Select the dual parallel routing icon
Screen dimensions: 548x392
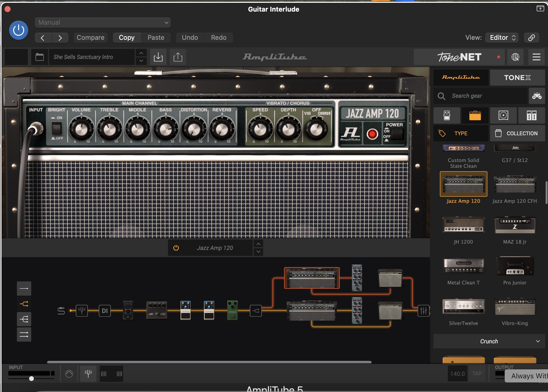24,335
